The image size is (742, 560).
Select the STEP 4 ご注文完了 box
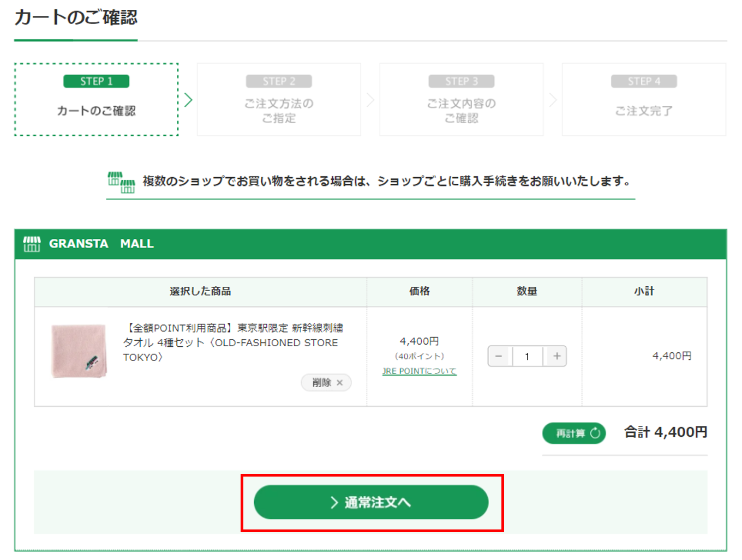pos(644,100)
